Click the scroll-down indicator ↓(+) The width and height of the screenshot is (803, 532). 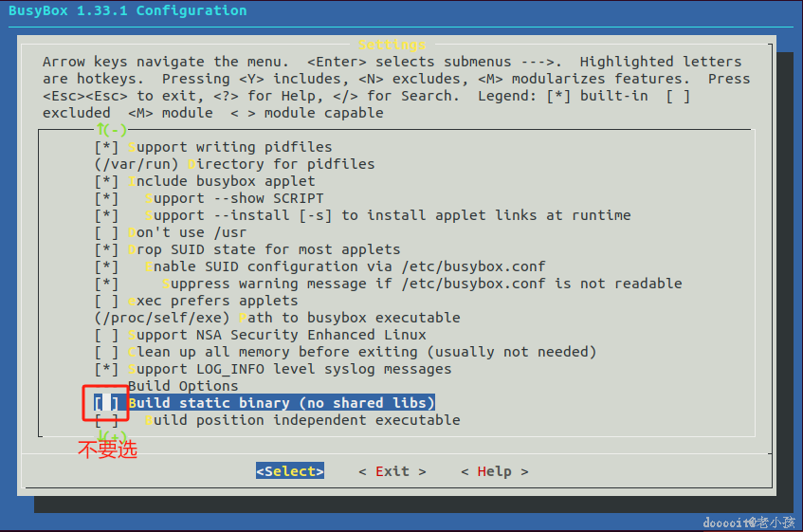coord(111,435)
